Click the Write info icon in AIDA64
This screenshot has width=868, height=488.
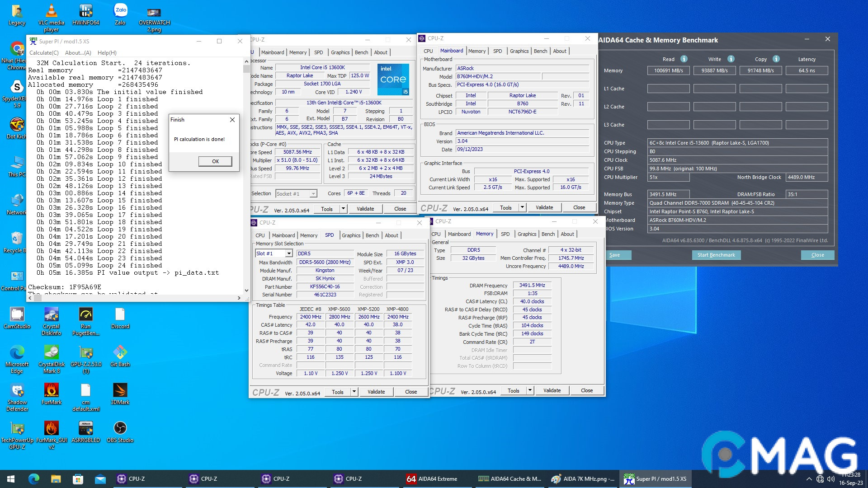point(731,59)
